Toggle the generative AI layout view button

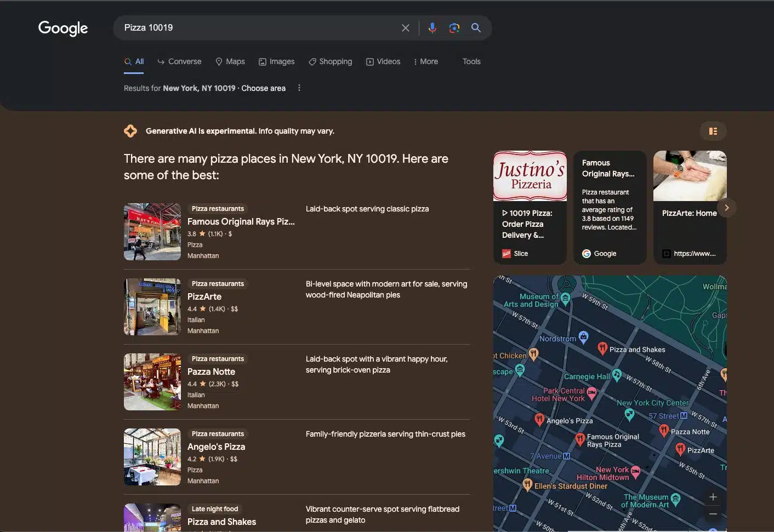click(x=713, y=131)
